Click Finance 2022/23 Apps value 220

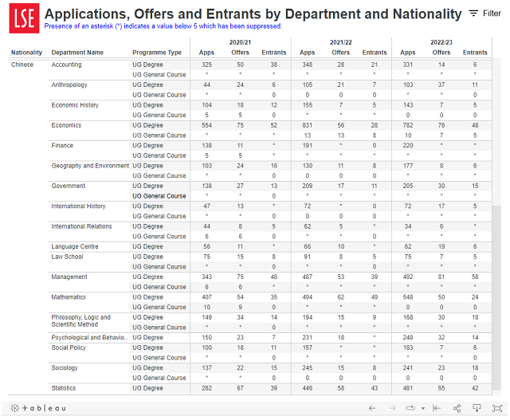[x=408, y=145]
